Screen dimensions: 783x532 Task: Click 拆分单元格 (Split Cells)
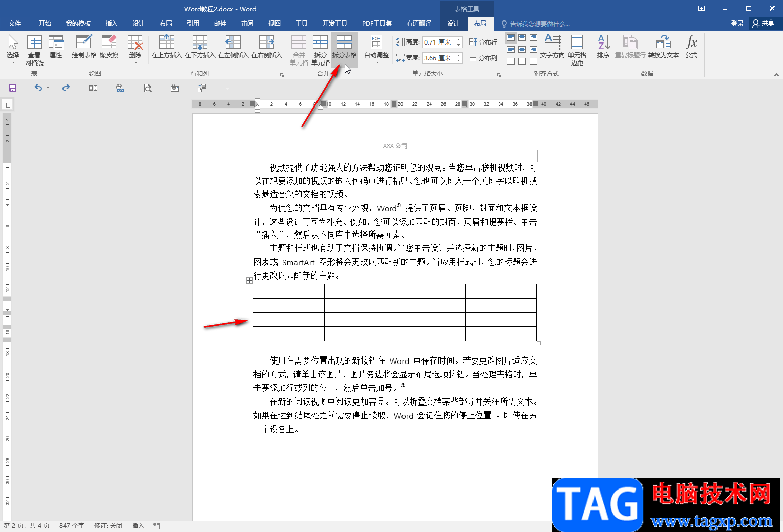tap(321, 50)
